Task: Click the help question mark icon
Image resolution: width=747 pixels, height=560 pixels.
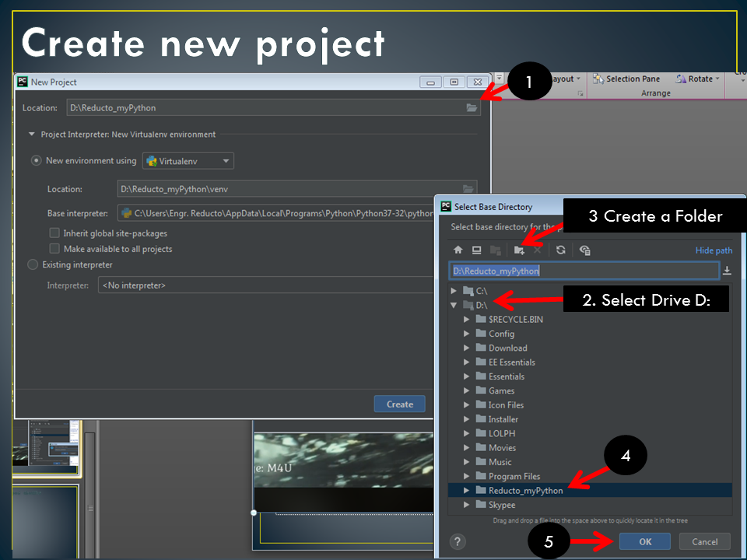Action: coord(458,541)
